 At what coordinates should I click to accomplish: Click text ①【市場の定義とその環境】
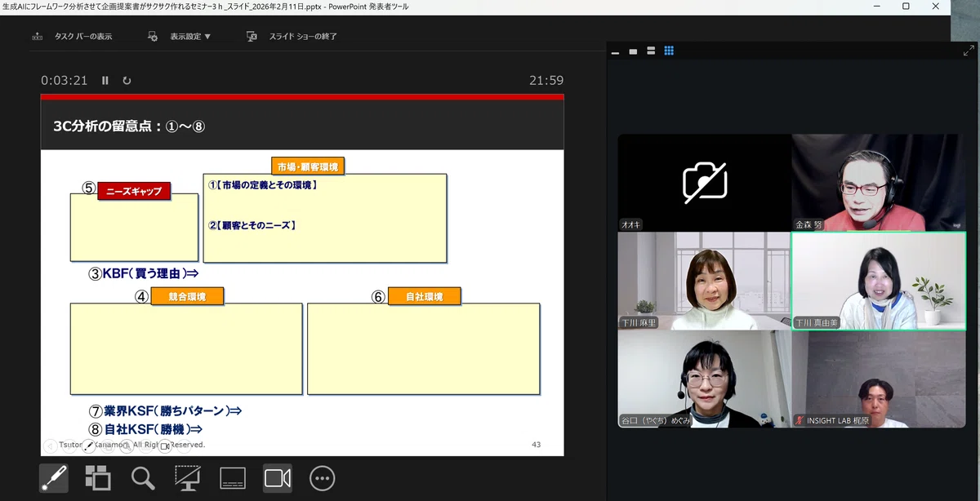click(x=262, y=185)
